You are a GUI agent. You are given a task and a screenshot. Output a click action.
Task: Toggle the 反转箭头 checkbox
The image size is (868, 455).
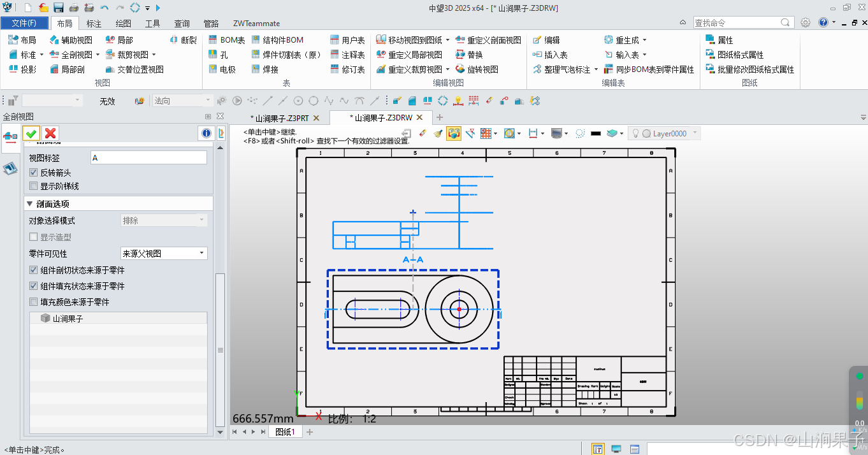point(34,173)
